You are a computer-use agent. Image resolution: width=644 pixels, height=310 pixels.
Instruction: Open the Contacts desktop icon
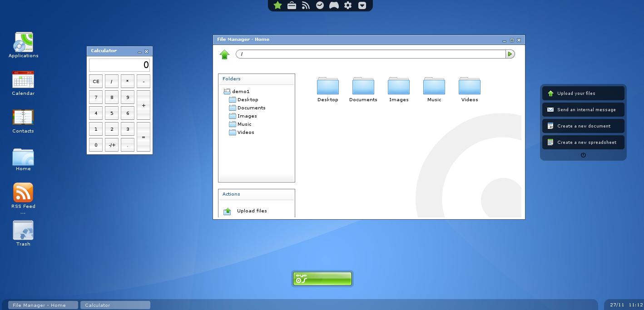pos(23,118)
